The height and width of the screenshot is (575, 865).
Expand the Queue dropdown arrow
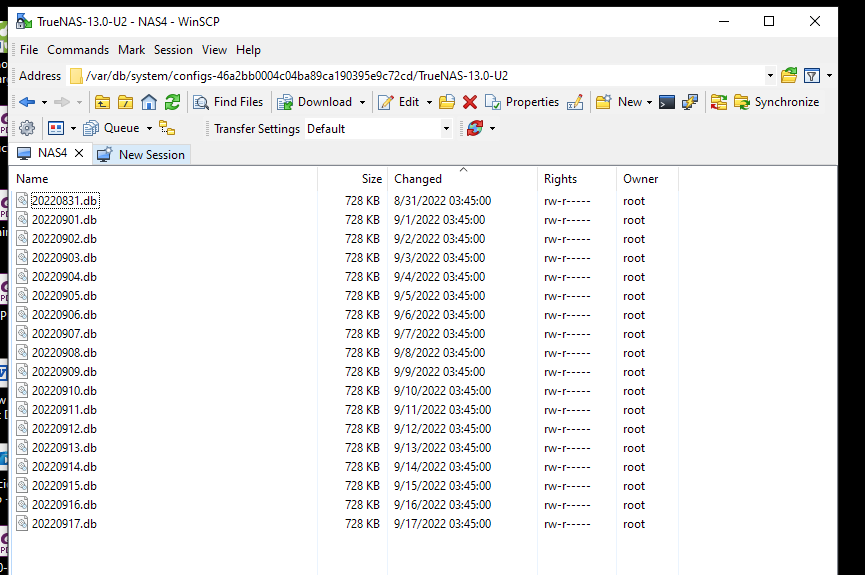pyautogui.click(x=149, y=129)
